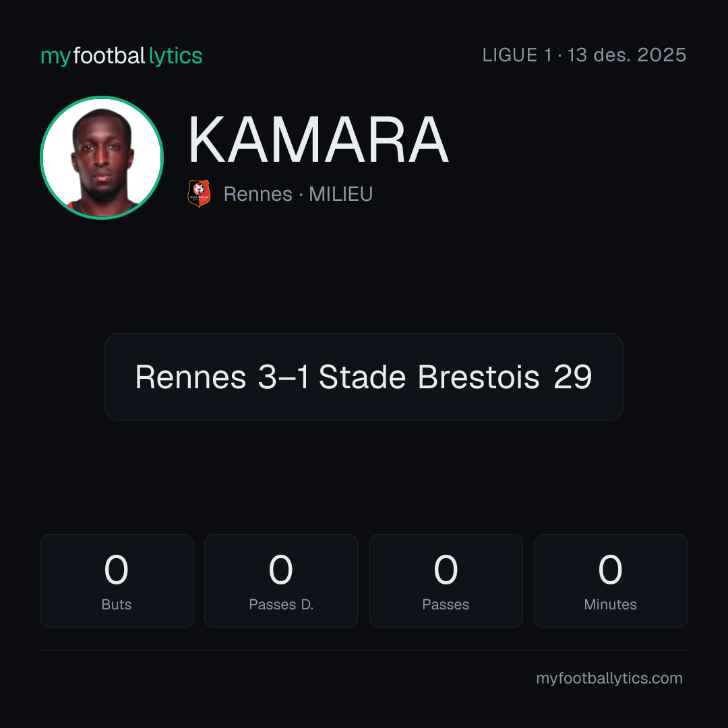Select the Passes stat card
This screenshot has width=728, height=728.
446,581
